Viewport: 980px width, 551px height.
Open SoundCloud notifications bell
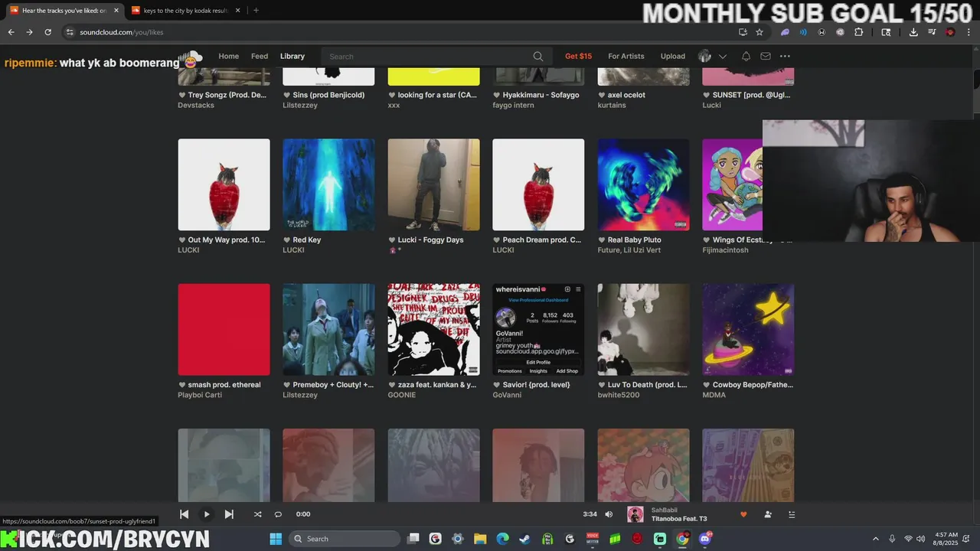tap(746, 56)
